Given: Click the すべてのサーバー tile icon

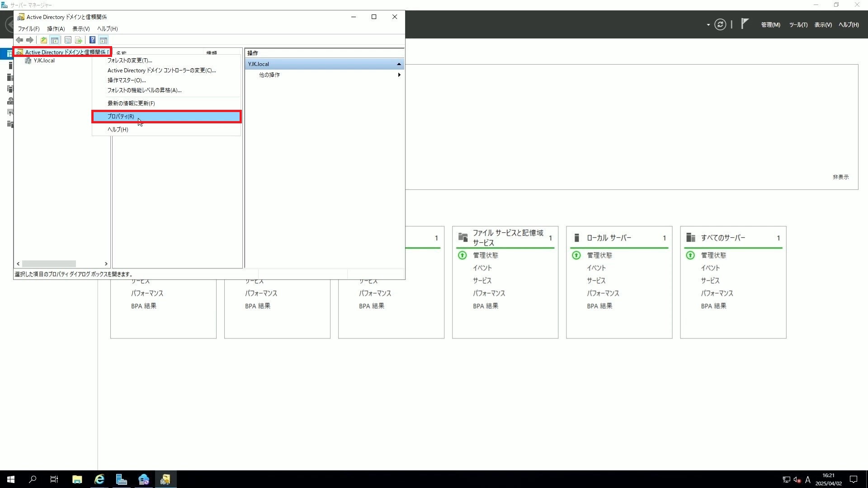Looking at the screenshot, I should 690,237.
